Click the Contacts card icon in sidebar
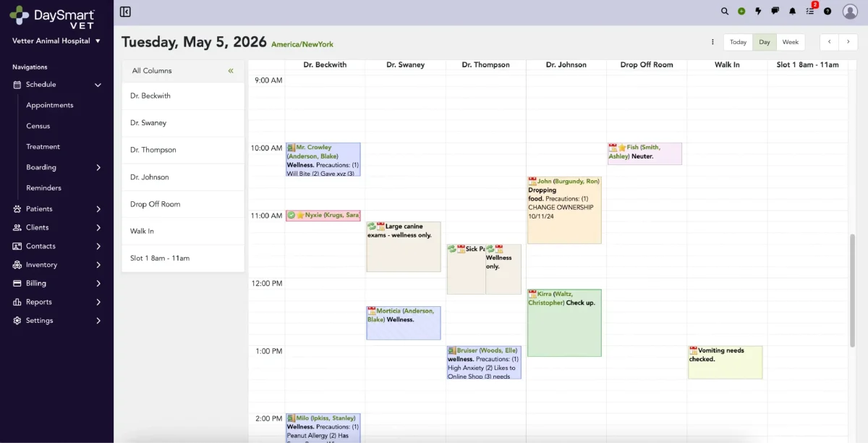This screenshot has height=443, width=868. [17, 246]
